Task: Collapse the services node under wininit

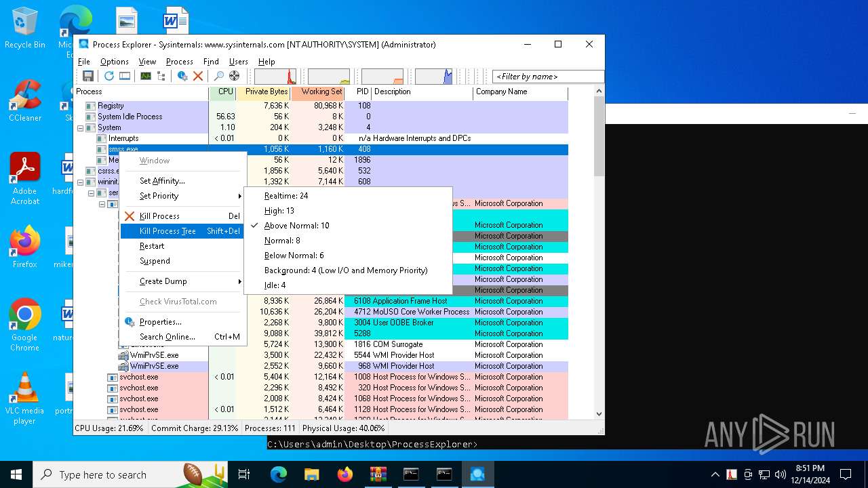Action: pyautogui.click(x=91, y=192)
